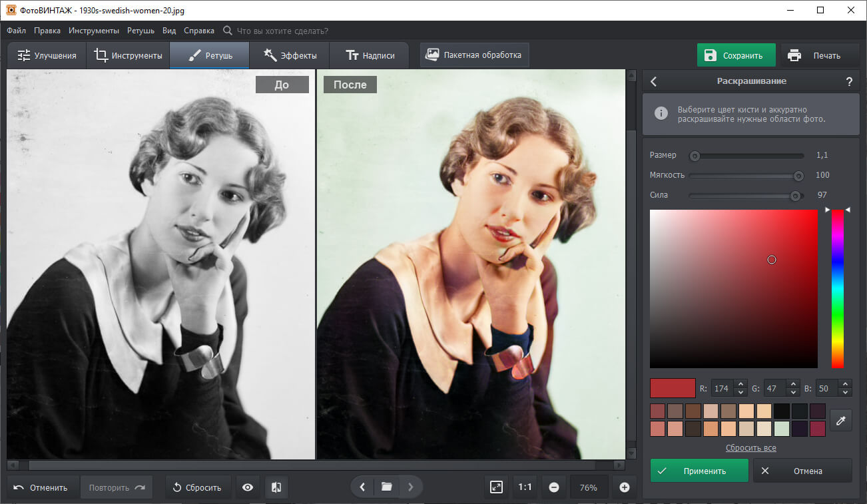Click the next photo arrow
867x504 pixels.
[410, 487]
